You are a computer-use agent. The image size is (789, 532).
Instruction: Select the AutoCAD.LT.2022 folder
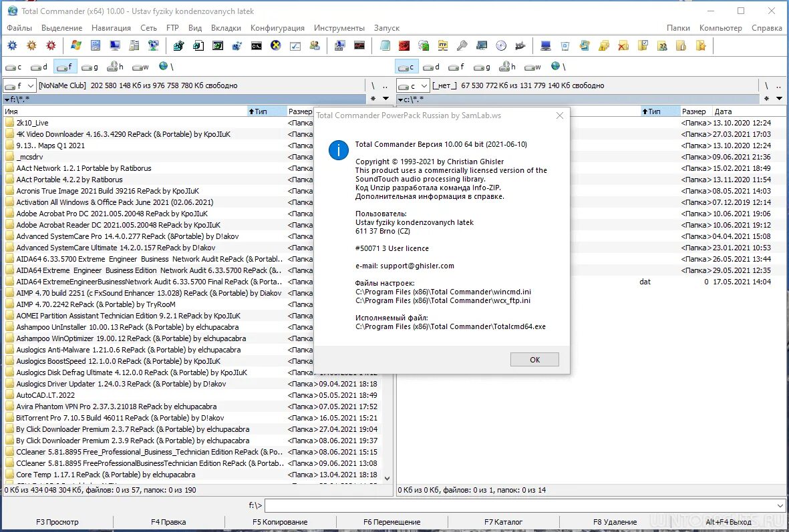coord(45,395)
